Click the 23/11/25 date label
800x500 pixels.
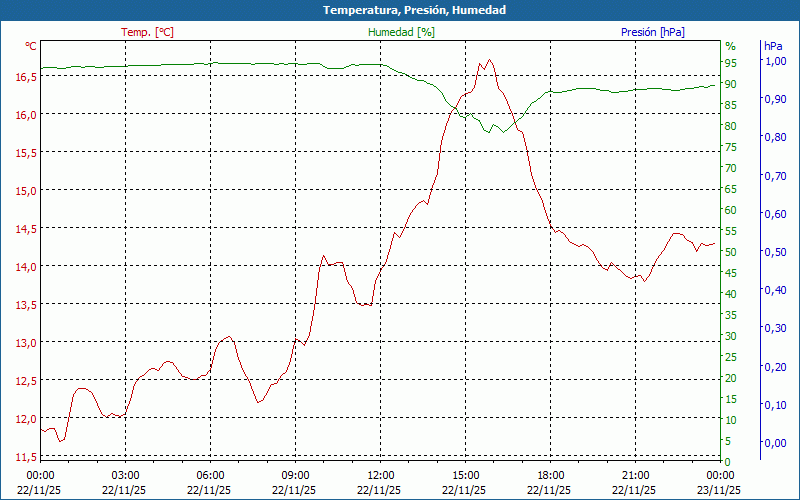(x=720, y=490)
